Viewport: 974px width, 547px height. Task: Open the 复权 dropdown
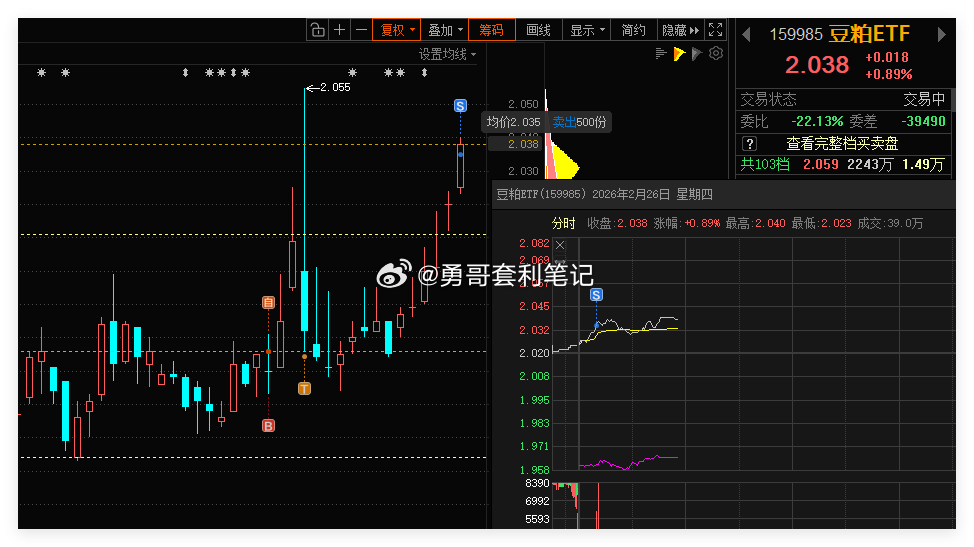396,30
